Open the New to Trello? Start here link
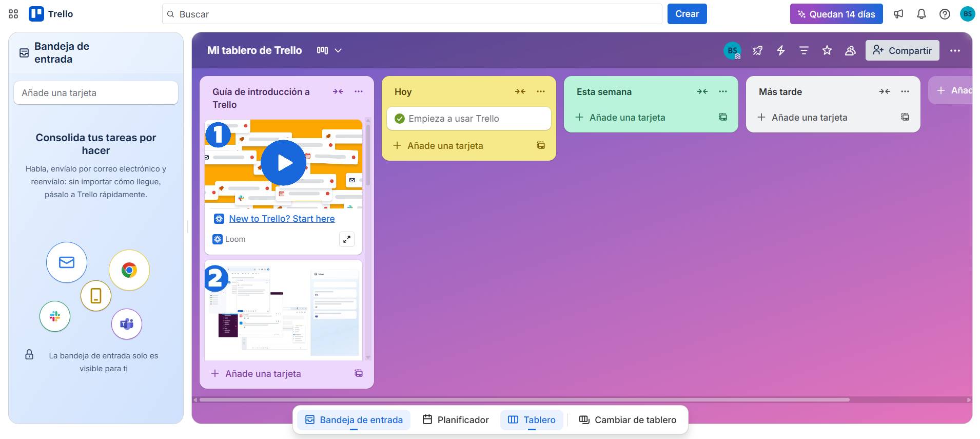Screen dimensions: 980x439 pos(282,219)
